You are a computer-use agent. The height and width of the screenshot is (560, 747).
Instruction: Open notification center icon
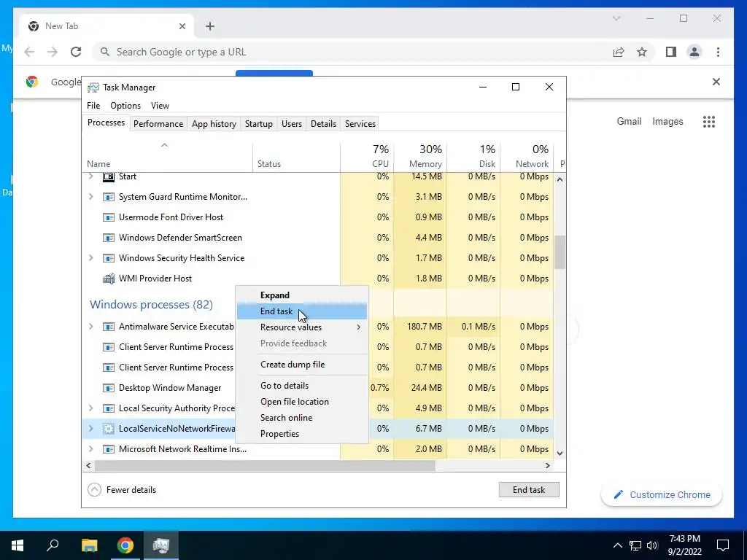pyautogui.click(x=723, y=545)
